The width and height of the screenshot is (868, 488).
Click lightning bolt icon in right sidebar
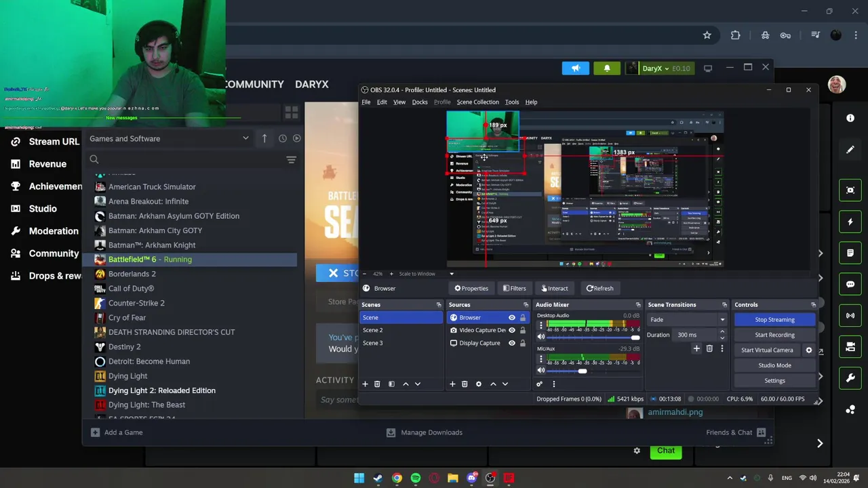pyautogui.click(x=850, y=222)
